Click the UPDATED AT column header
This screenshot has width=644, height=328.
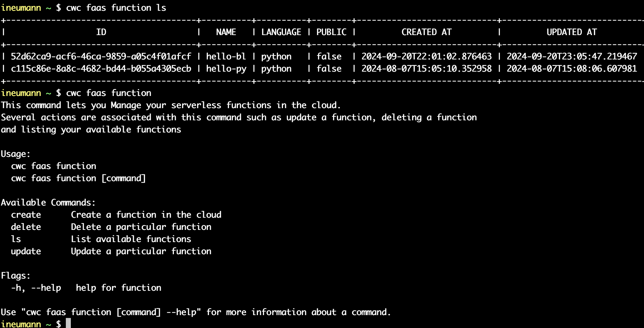coord(571,32)
